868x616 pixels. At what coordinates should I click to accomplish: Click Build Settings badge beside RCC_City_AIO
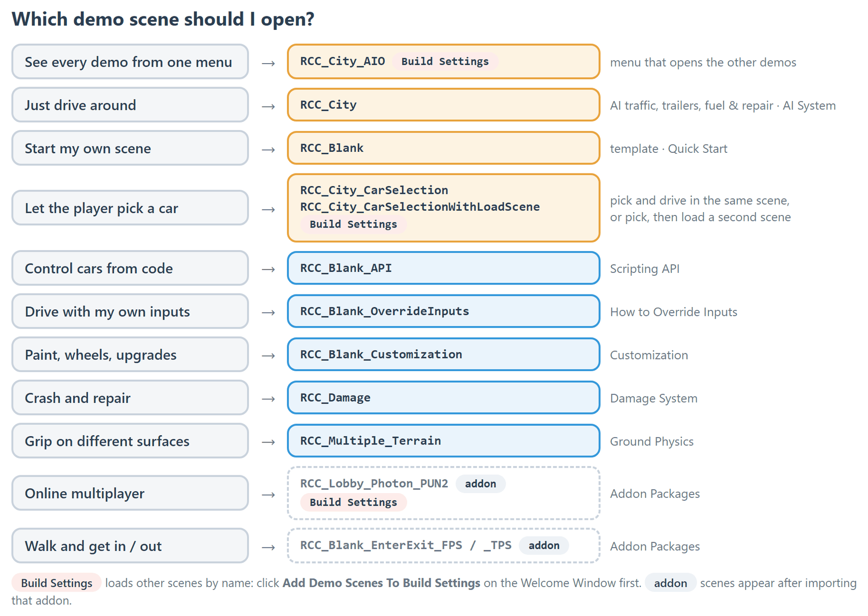445,61
